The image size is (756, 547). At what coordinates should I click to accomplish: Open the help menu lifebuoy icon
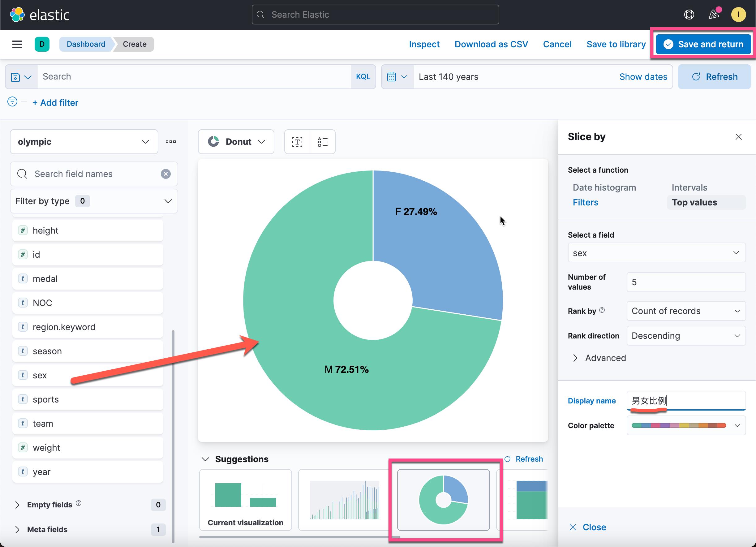click(x=689, y=15)
